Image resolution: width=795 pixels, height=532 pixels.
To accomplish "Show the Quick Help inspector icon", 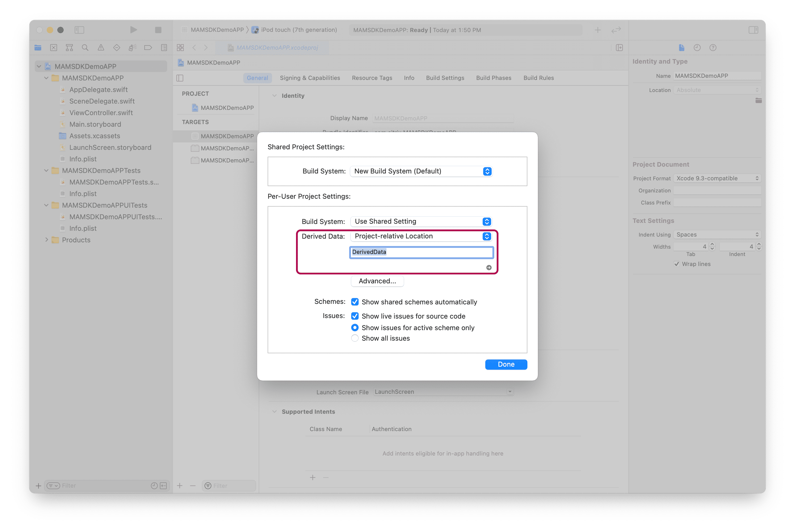I will pos(712,48).
